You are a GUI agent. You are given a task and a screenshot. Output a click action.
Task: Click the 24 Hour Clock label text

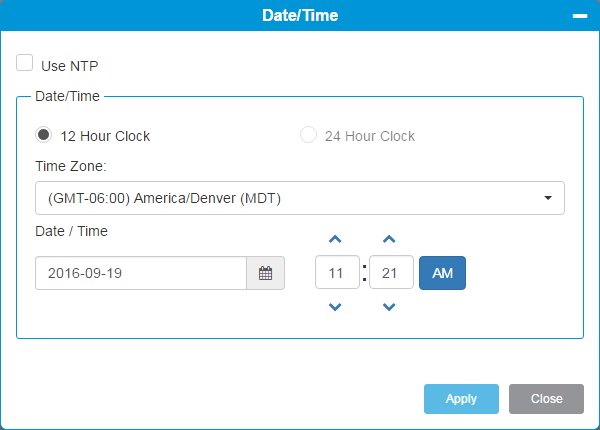(370, 136)
